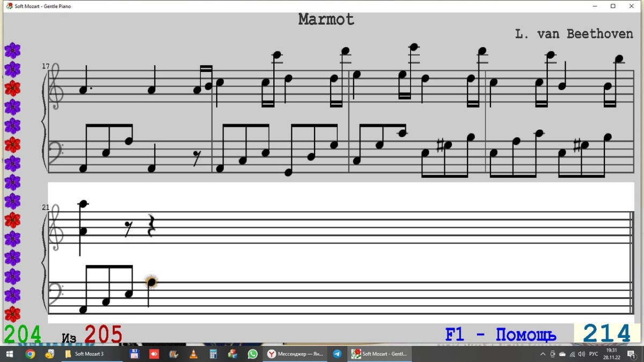This screenshot has height=362, width=644.
Task: Minimize the Gentle Piano window
Action: [x=595, y=6]
